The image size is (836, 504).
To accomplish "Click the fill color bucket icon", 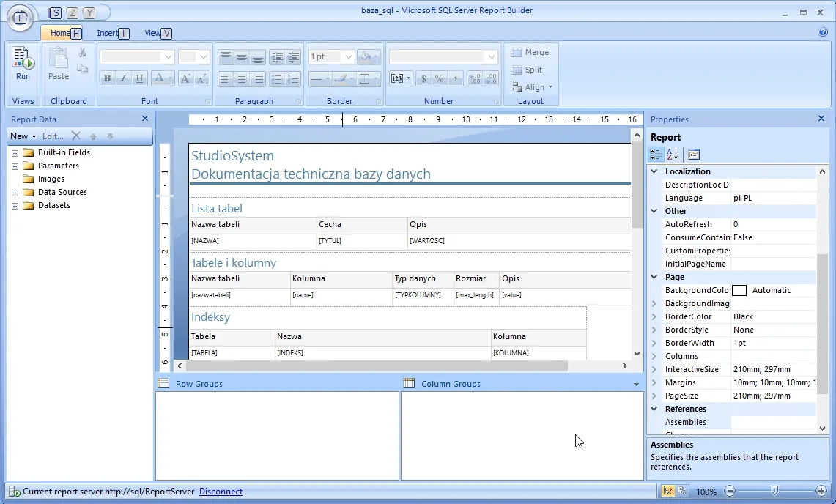I will (365, 56).
